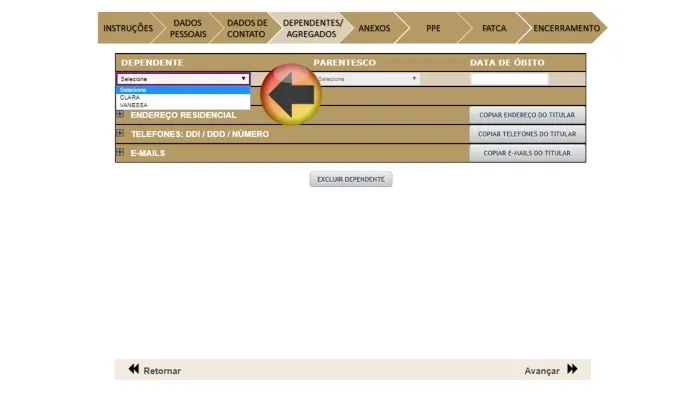
Task: Click the Retornar double-arrow icon
Action: pyautogui.click(x=133, y=369)
